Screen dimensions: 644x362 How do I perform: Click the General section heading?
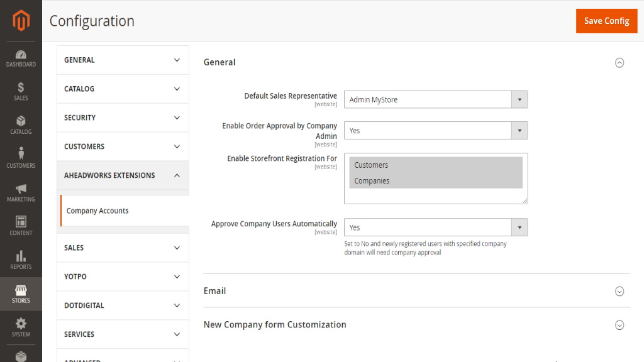[219, 62]
